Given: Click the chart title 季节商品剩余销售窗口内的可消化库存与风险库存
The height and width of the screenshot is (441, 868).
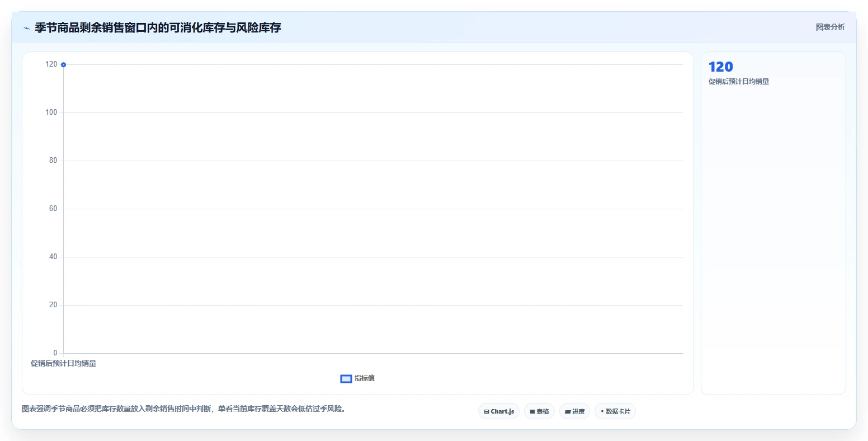Looking at the screenshot, I should click(x=158, y=27).
